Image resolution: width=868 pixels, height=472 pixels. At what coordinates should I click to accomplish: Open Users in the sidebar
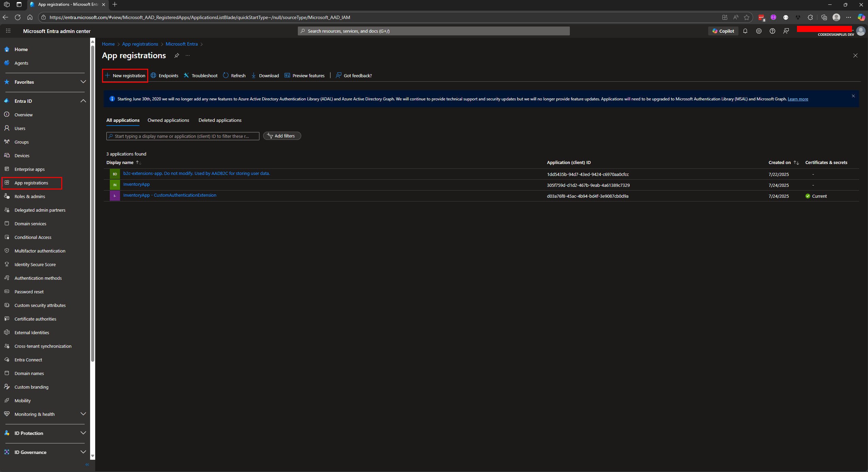pos(20,128)
